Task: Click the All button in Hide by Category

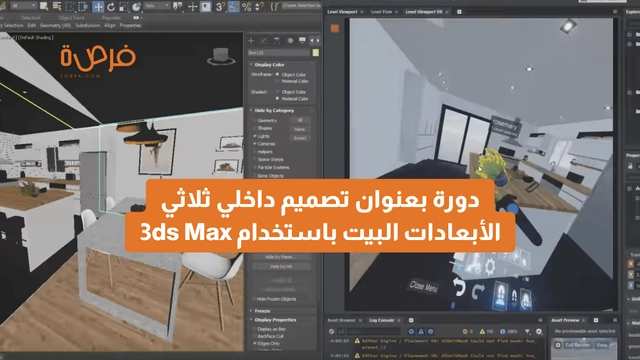Action: pos(300,120)
